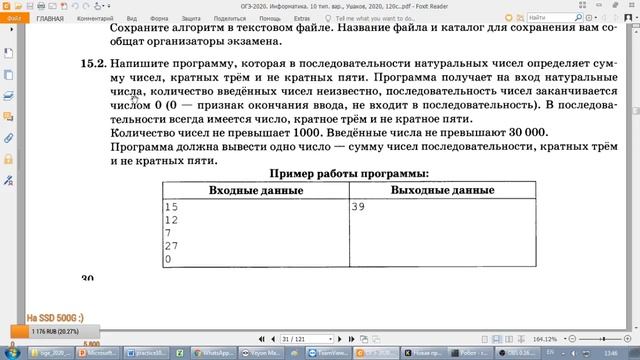The image size is (640, 360).
Task: Click the email icon in quick access toolbar
Action: 53,6
